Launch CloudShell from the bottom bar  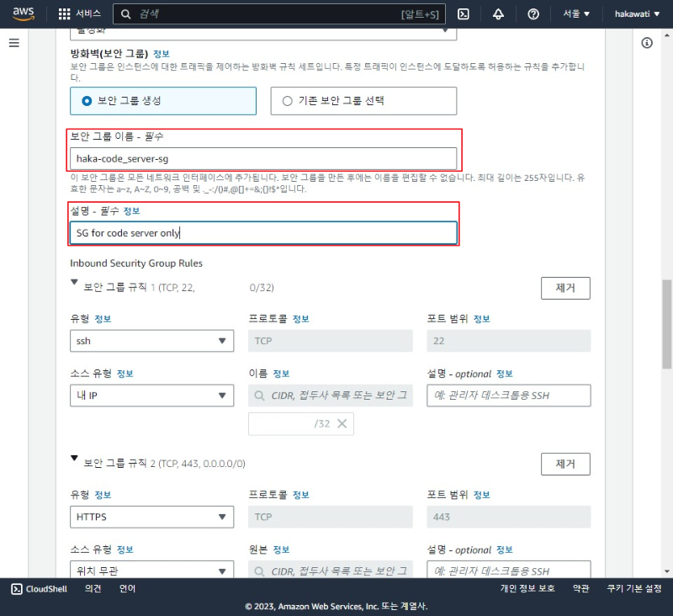coord(37,589)
